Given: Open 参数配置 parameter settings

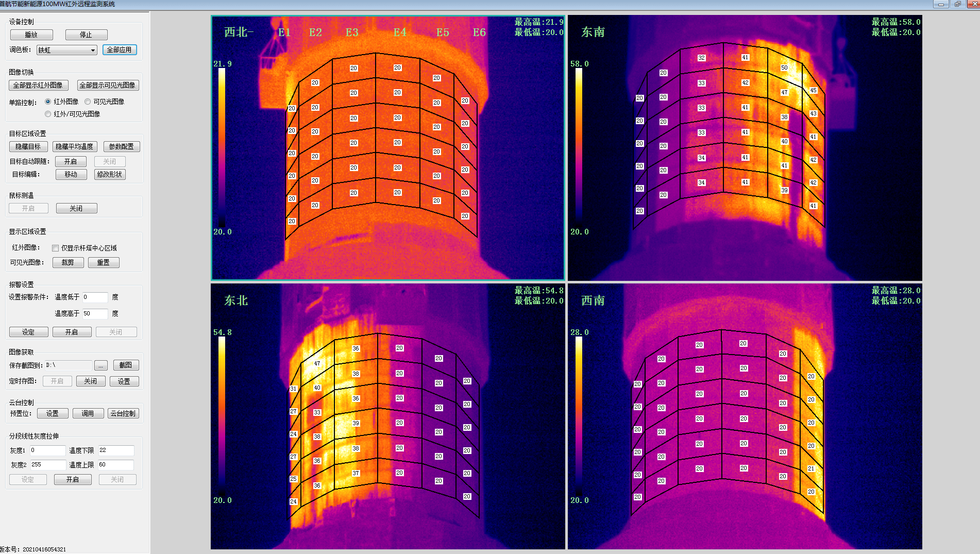Looking at the screenshot, I should tap(122, 146).
